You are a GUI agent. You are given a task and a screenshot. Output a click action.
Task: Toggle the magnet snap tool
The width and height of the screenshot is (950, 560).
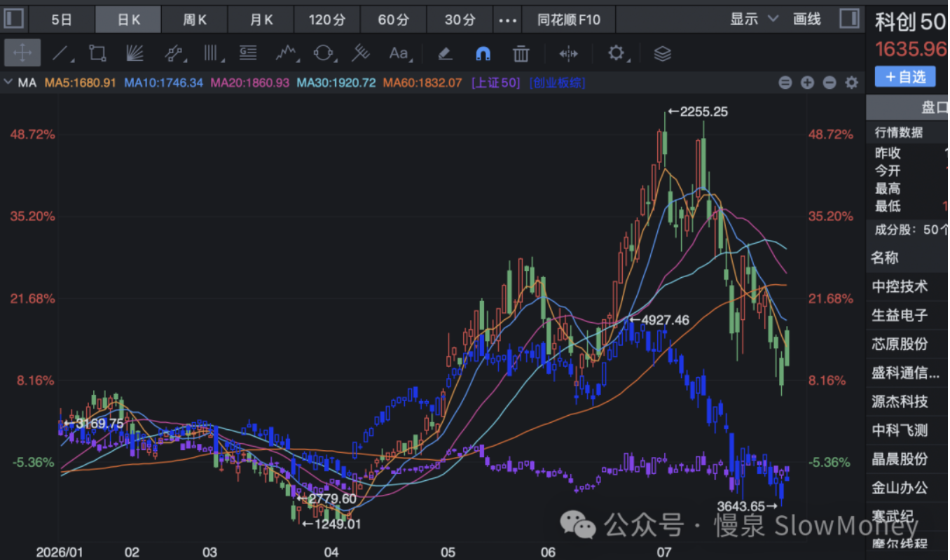tap(483, 53)
